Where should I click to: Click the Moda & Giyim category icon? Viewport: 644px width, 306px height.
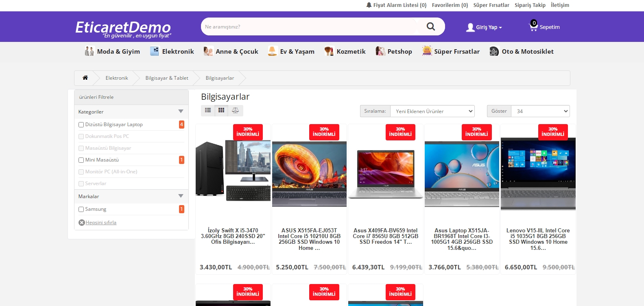[x=89, y=51]
